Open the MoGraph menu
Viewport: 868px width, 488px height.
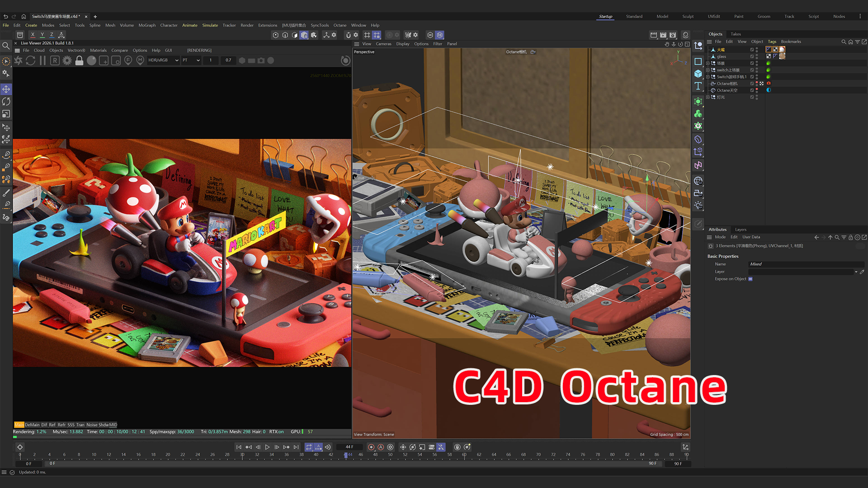click(147, 25)
